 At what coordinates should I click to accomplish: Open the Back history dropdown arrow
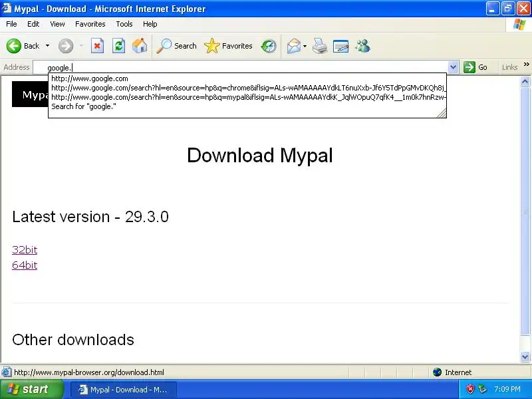[47, 46]
